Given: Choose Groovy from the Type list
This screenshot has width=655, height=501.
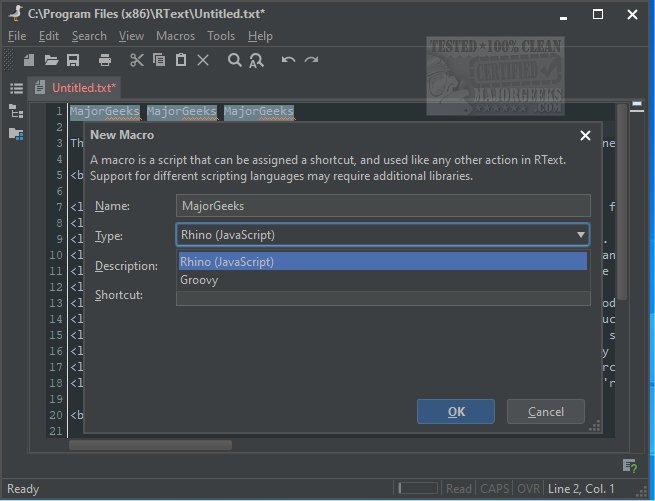Looking at the screenshot, I should pos(383,280).
